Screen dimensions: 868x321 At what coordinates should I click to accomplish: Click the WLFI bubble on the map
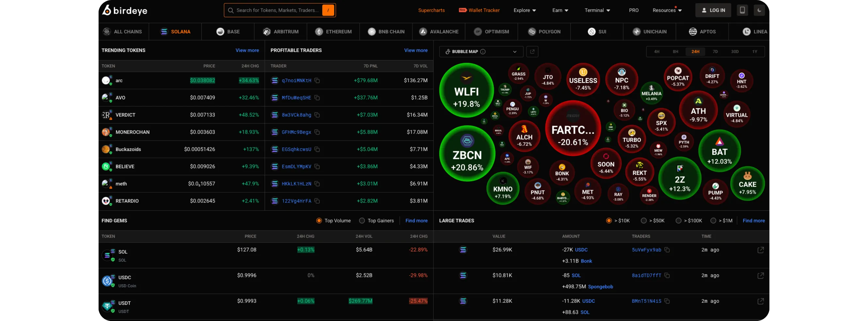[466, 90]
